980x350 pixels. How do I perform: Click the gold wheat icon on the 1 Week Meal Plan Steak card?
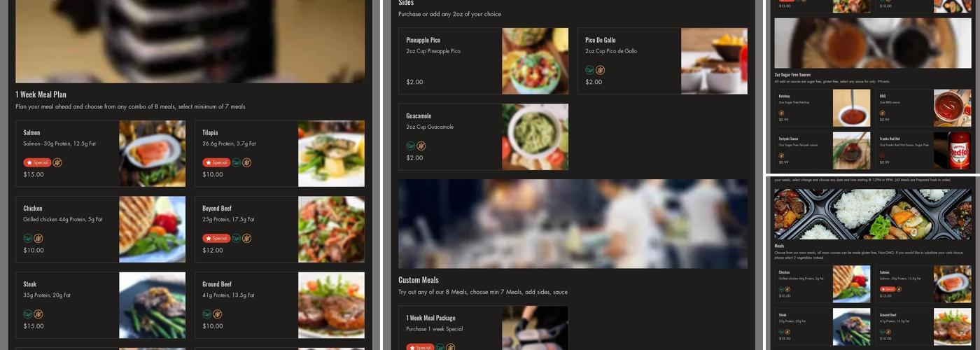click(38, 314)
